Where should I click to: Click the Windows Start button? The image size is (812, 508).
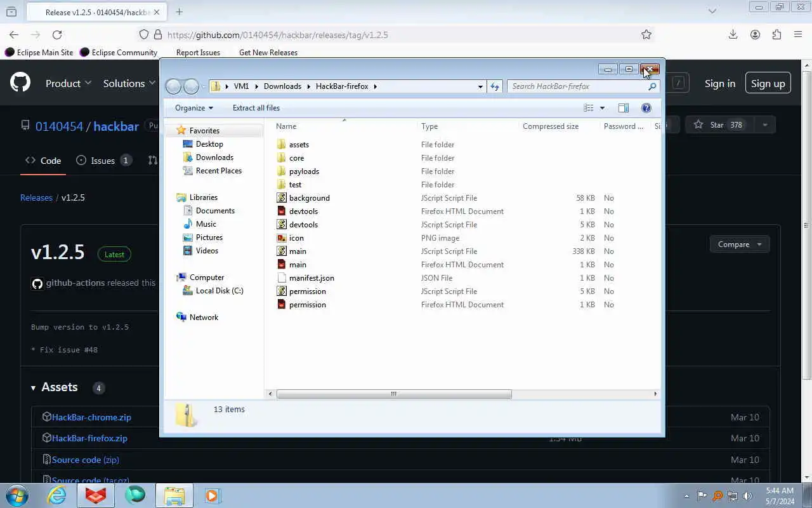tap(17, 495)
